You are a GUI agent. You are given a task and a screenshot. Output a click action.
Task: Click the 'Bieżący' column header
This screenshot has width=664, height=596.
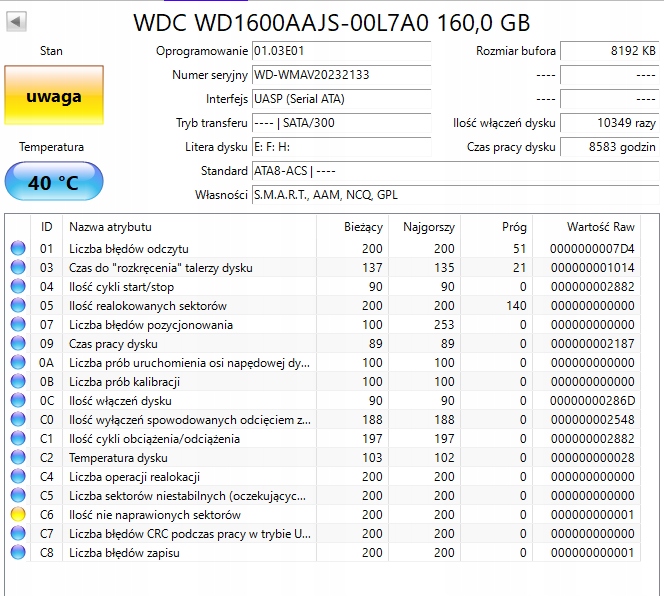click(362, 227)
